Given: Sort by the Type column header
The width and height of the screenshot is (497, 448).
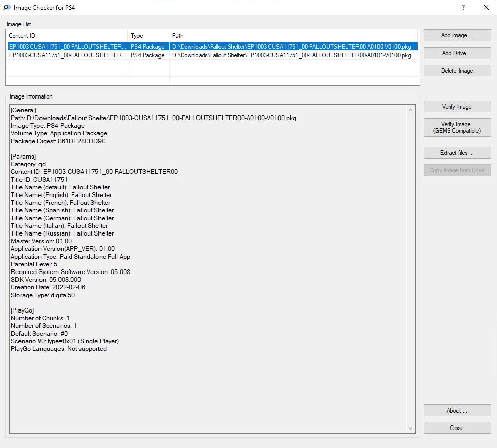Looking at the screenshot, I should point(148,36).
